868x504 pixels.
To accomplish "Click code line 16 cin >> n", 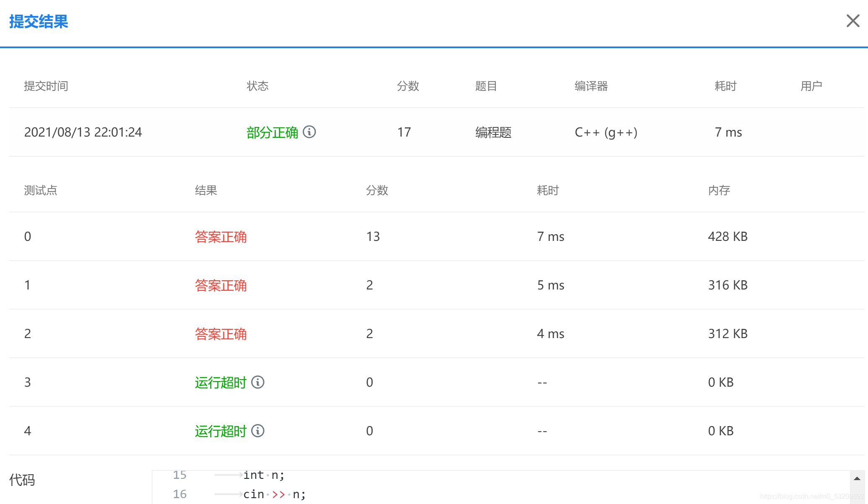I will click(275, 494).
